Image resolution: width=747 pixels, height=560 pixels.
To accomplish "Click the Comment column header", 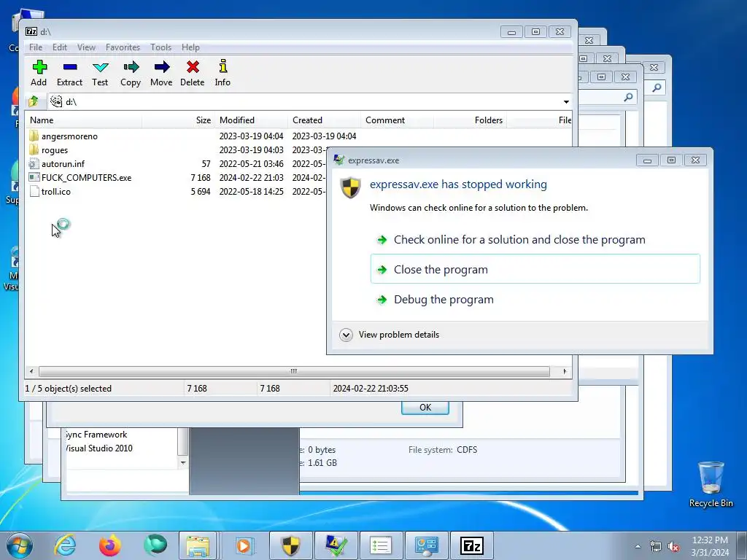I will click(x=397, y=120).
